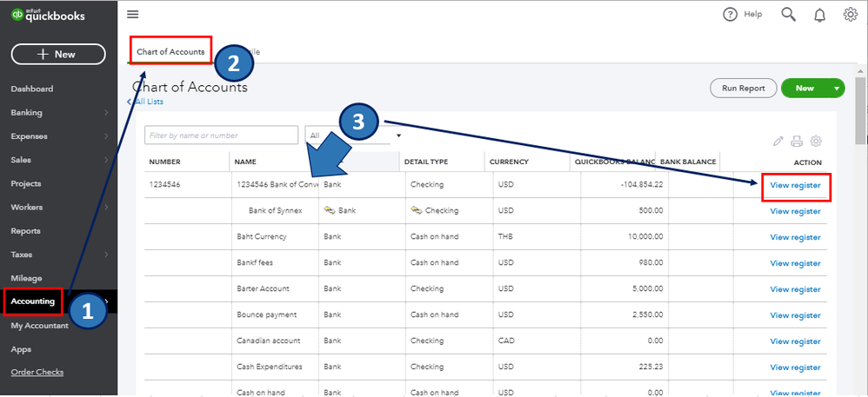
Task: Click the Help question mark icon
Action: click(x=731, y=14)
